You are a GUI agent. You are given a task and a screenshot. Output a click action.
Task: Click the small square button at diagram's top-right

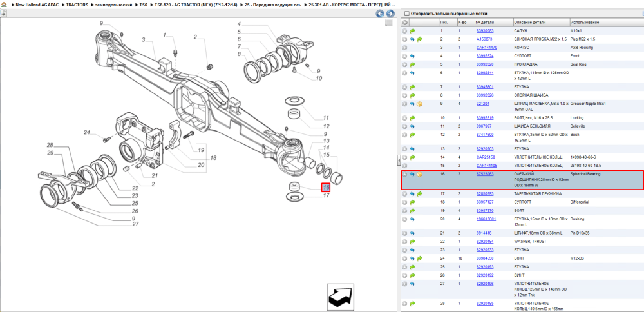click(388, 23)
